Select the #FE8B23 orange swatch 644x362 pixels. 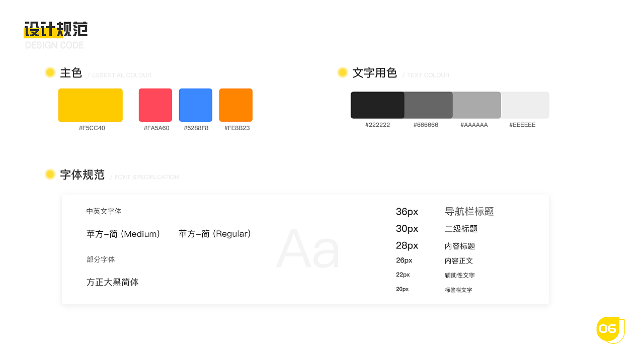click(235, 105)
